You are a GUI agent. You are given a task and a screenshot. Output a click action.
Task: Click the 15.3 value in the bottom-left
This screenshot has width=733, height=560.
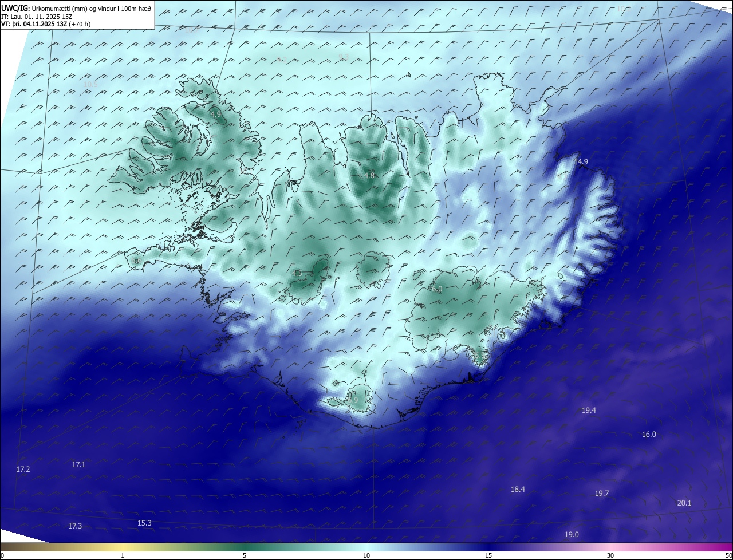[x=144, y=523]
